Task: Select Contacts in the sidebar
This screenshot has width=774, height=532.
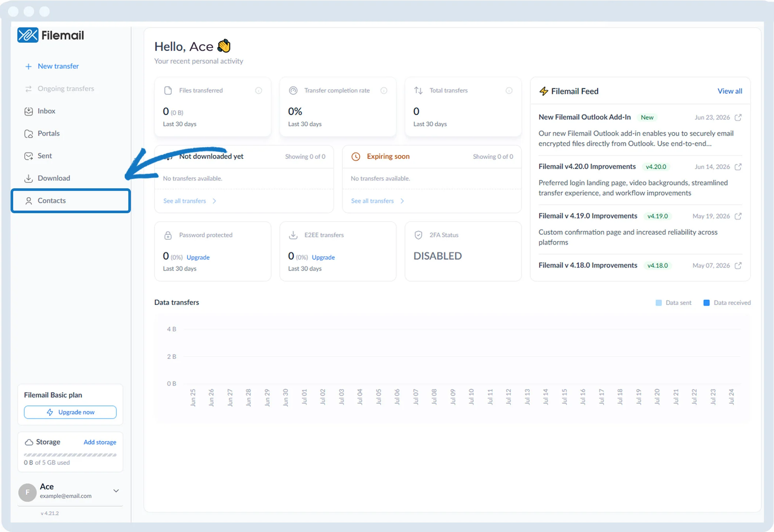Action: coord(71,201)
